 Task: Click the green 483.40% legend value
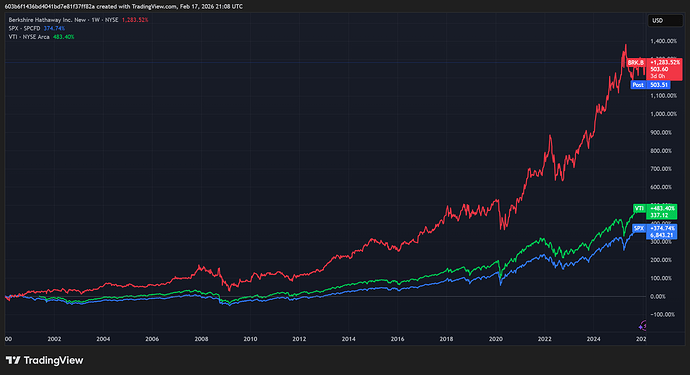coord(63,37)
